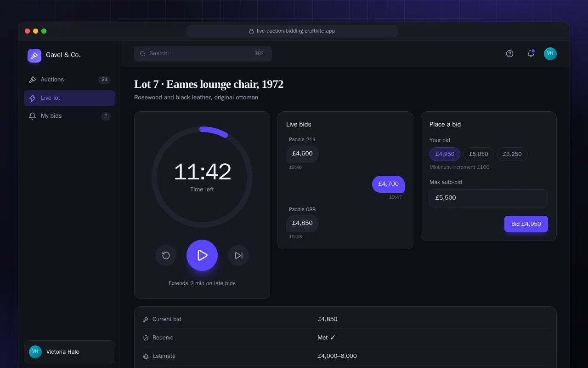Click the Auctions count badge 24
The height and width of the screenshot is (368, 588).
tap(104, 80)
